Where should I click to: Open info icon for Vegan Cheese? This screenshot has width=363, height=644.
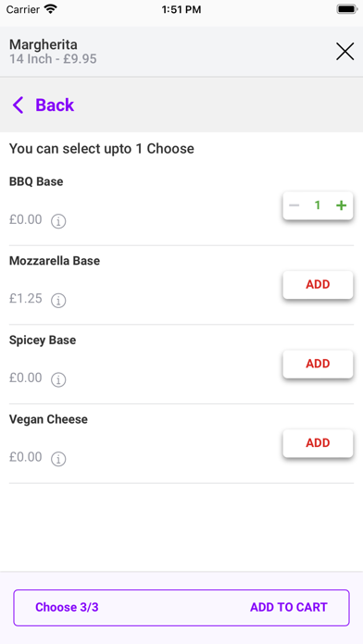pos(58,459)
